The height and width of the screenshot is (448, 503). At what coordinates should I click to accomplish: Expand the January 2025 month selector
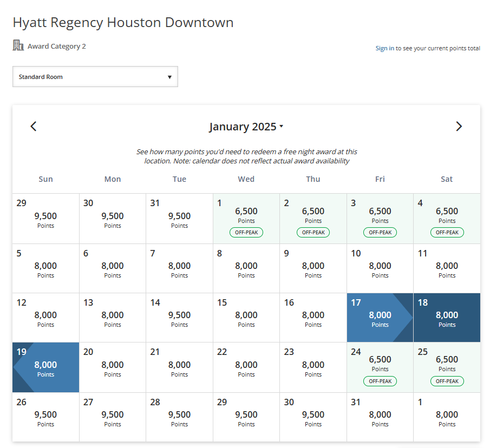(x=246, y=127)
